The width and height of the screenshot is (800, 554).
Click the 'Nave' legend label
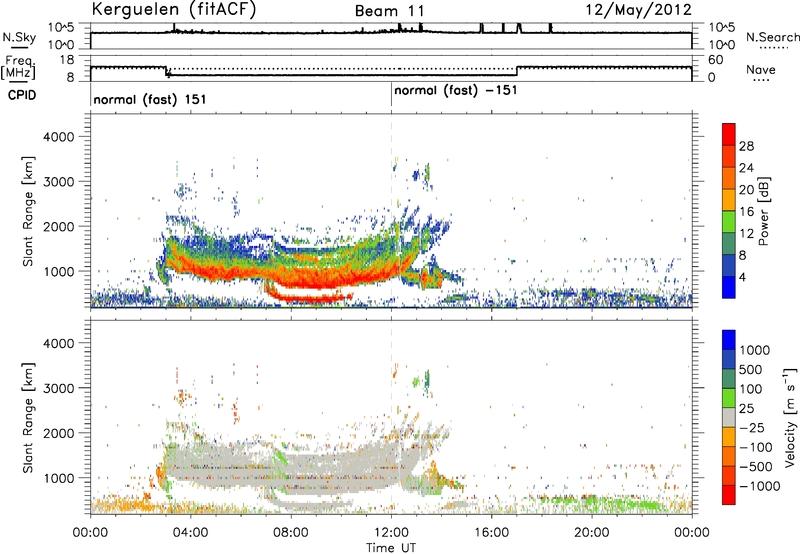coord(761,69)
